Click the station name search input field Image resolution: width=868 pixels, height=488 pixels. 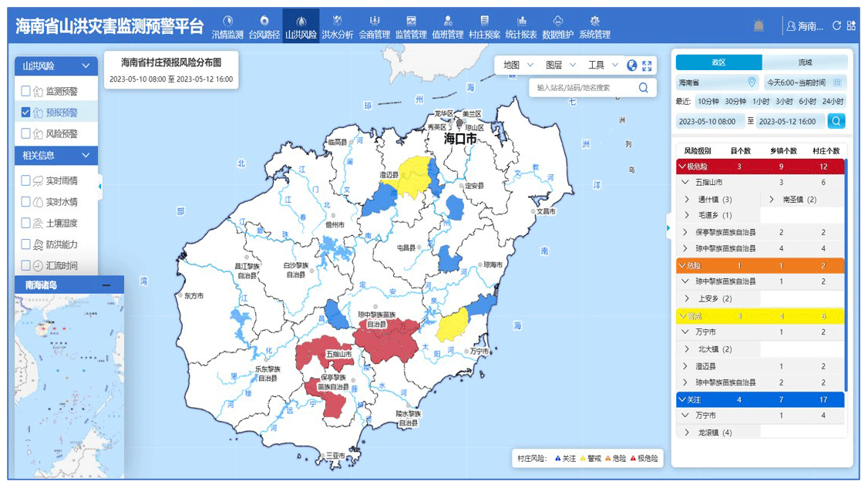tap(584, 88)
